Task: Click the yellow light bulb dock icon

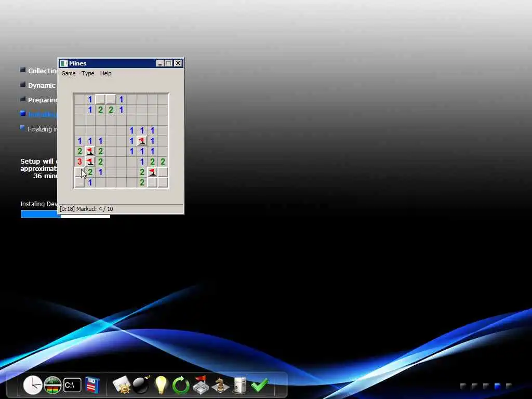Action: (x=161, y=385)
